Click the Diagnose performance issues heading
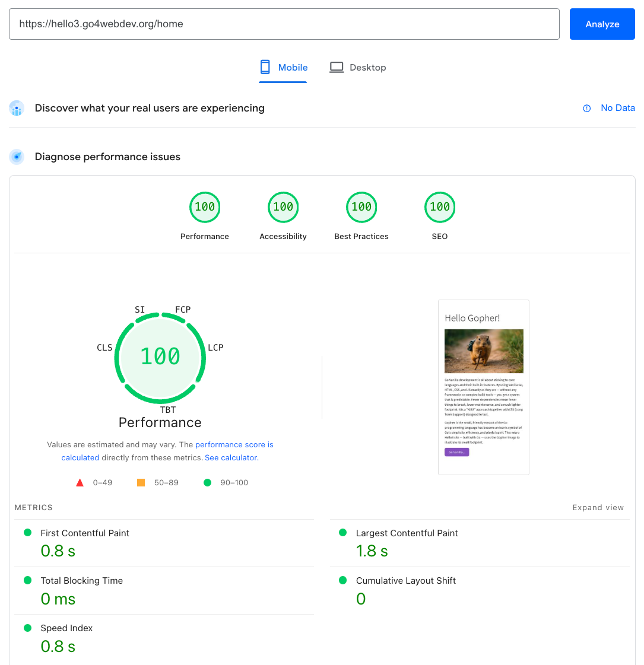The width and height of the screenshot is (644, 665). tap(108, 157)
